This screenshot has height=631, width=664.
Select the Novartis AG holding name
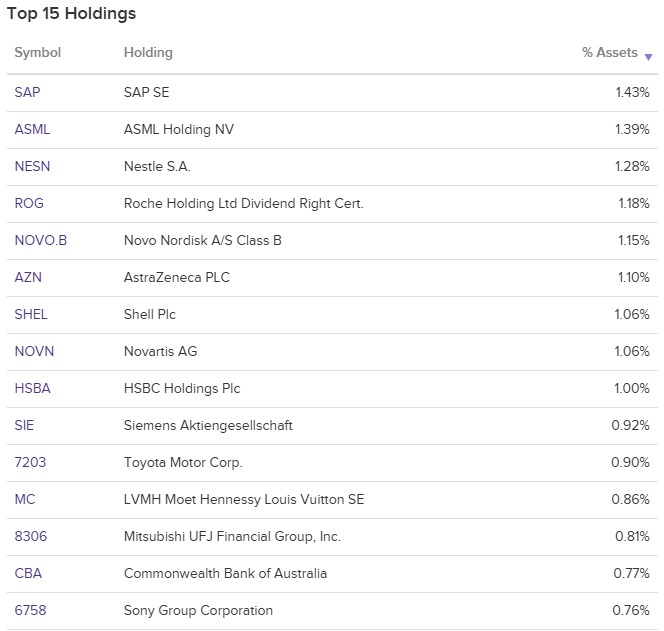[x=160, y=351]
